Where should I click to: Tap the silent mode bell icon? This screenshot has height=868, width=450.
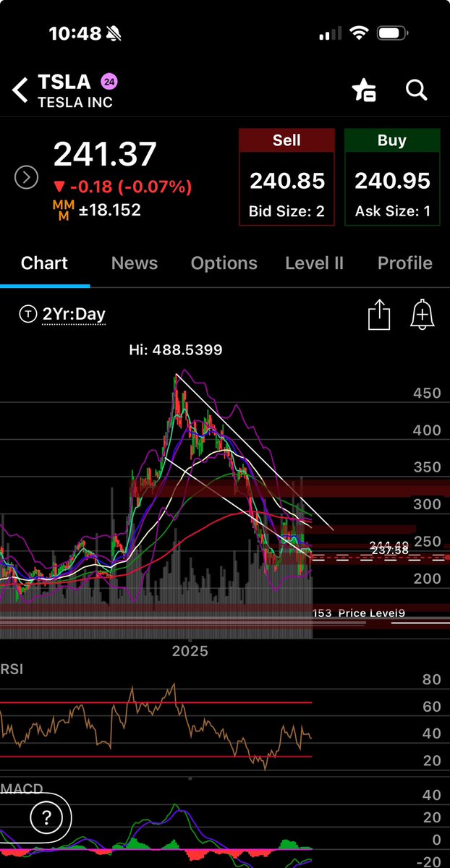pos(112,33)
